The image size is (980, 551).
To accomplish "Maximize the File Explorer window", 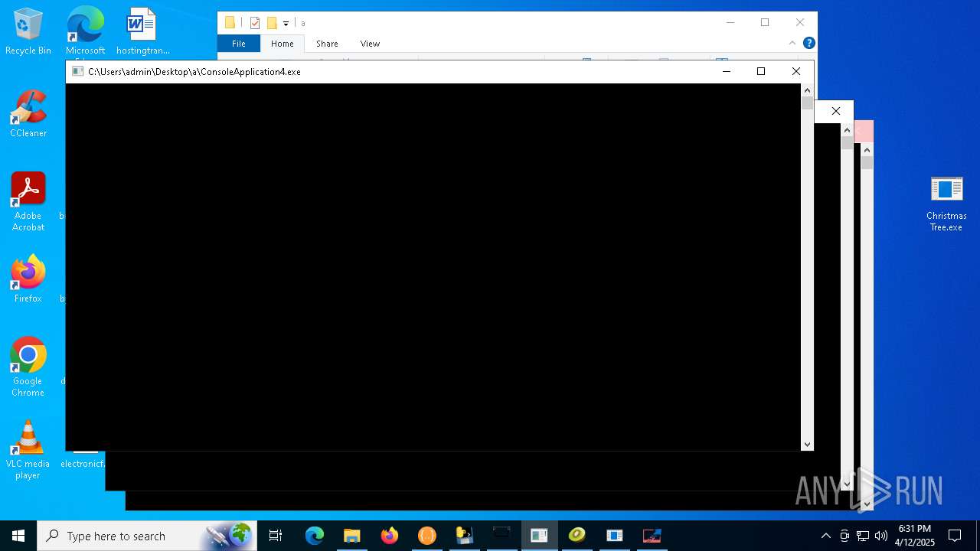I will [765, 22].
